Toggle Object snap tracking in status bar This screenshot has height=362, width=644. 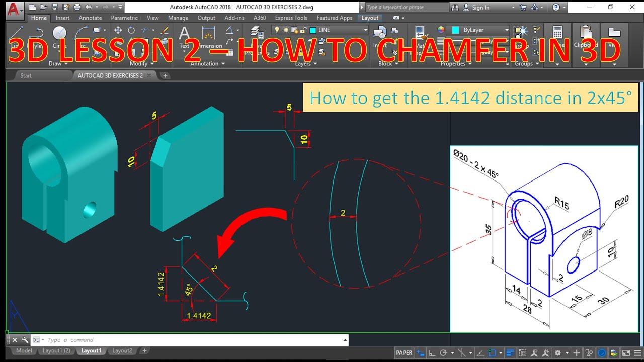point(481,353)
